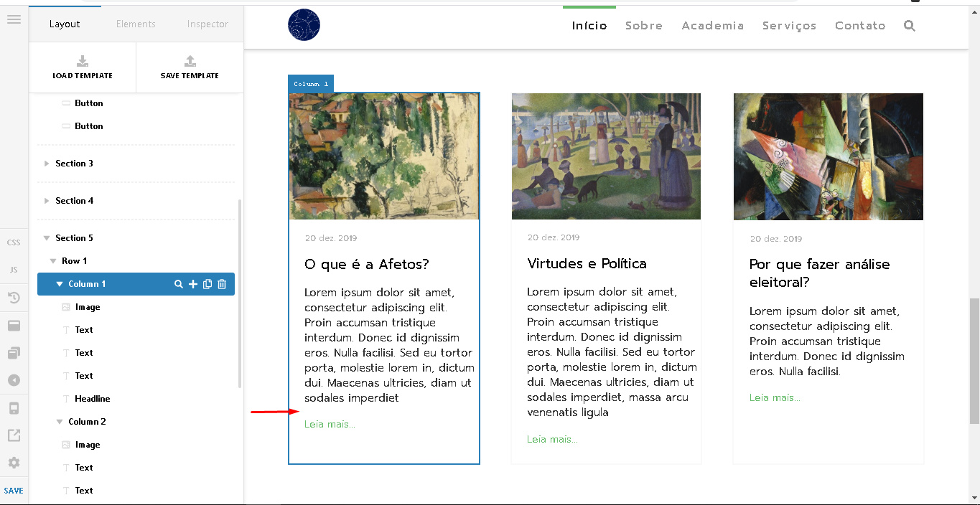Image resolution: width=980 pixels, height=505 pixels.
Task: Click the stacked pages icon in the sidebar
Action: pyautogui.click(x=14, y=353)
